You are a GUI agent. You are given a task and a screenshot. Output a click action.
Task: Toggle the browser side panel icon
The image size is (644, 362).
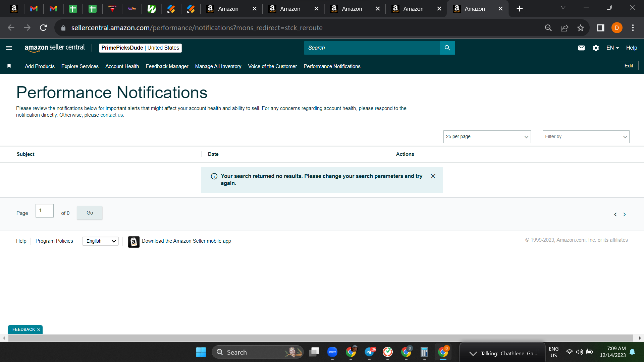(x=601, y=28)
